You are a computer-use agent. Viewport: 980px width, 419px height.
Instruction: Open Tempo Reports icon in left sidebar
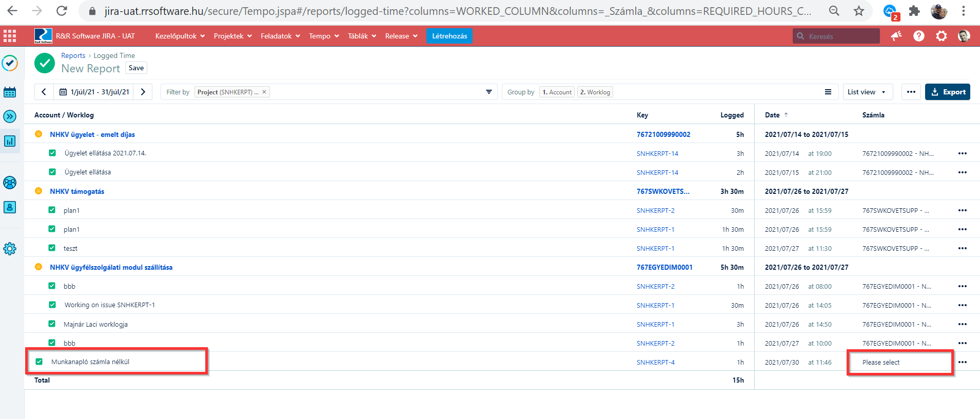click(10, 141)
